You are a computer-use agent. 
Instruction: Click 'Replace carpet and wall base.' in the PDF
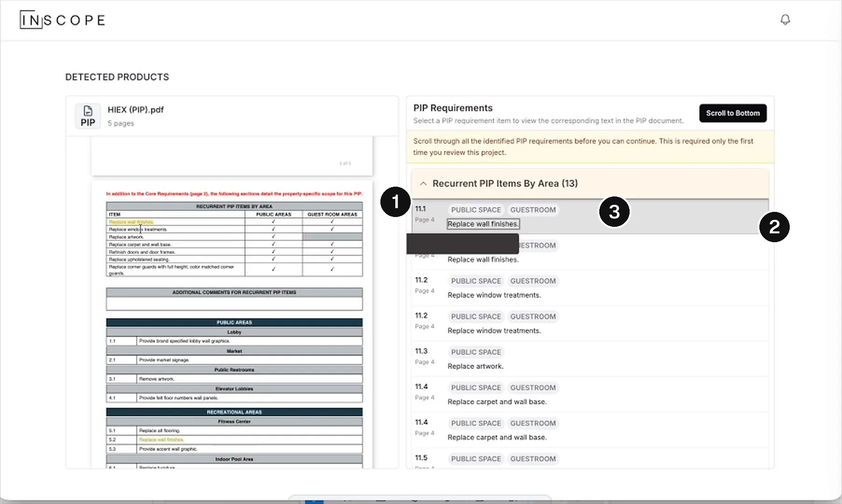click(x=140, y=245)
